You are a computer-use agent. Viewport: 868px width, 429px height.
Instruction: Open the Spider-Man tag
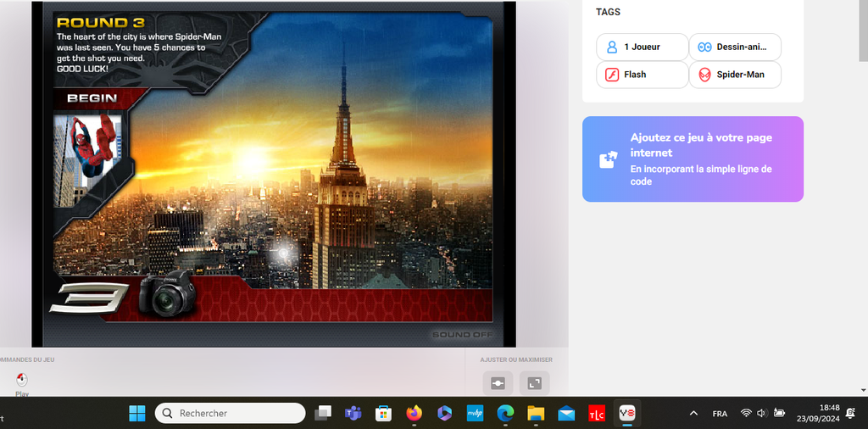coord(735,75)
